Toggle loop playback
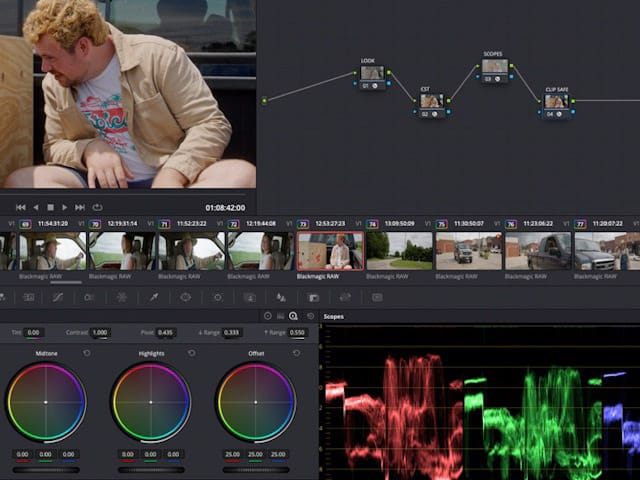The image size is (640, 480). click(x=97, y=208)
